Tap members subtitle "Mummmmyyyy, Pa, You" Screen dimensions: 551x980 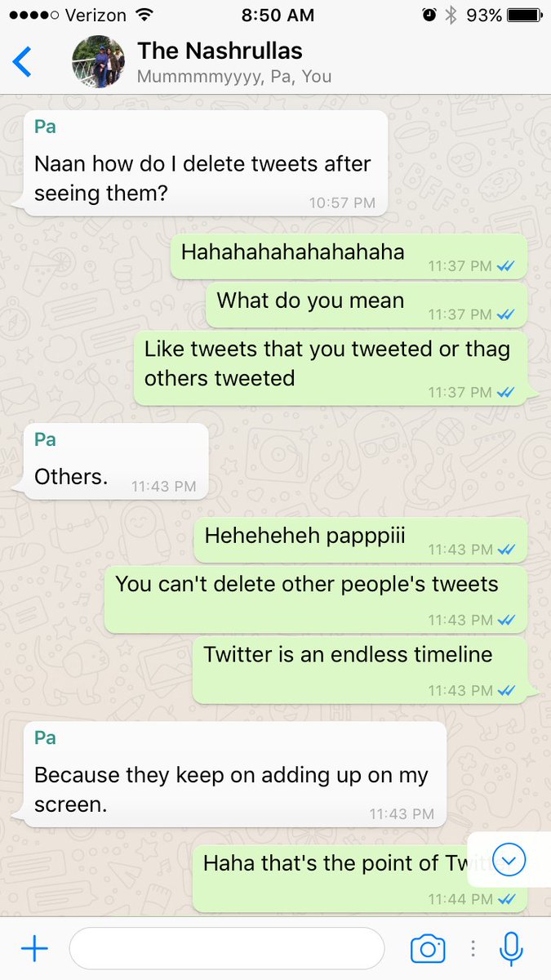tap(234, 77)
